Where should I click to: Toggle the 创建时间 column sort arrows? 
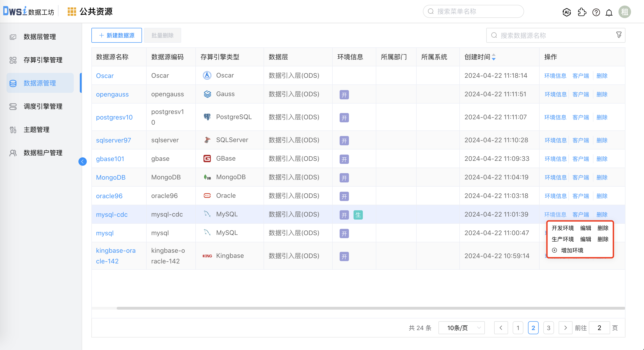coord(494,57)
